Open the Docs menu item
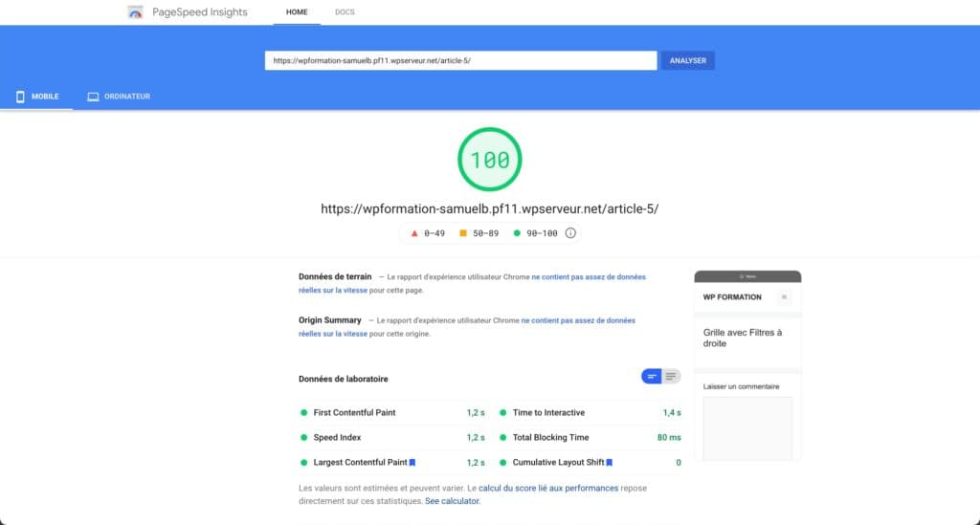The width and height of the screenshot is (980, 525). (x=344, y=12)
